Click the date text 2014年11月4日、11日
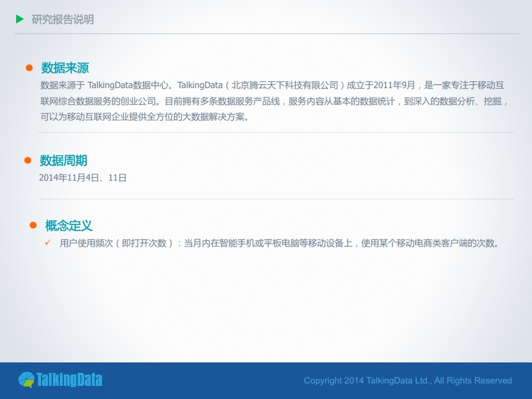This screenshot has height=399, width=532. 83,178
